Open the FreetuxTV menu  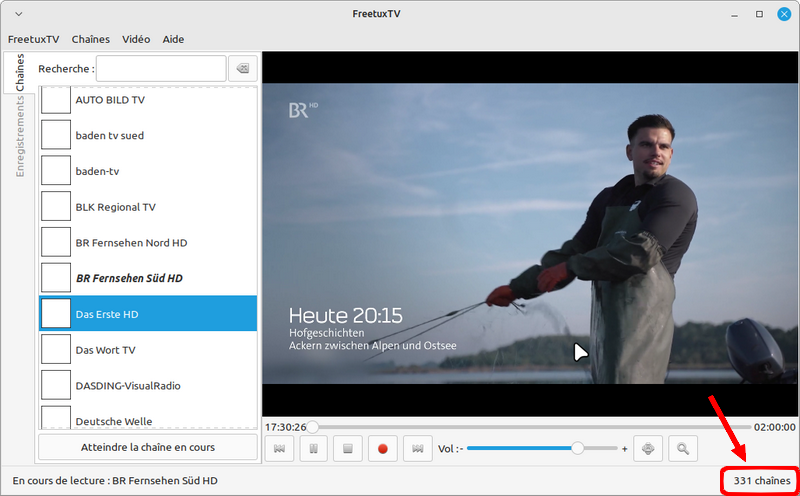coord(34,39)
